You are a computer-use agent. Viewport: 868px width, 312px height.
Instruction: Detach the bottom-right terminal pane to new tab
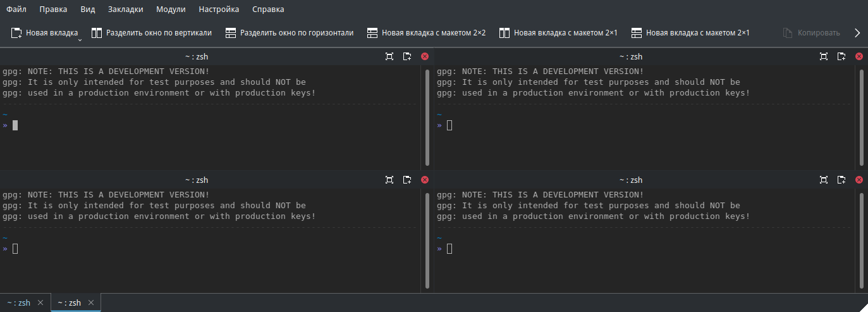coord(841,180)
